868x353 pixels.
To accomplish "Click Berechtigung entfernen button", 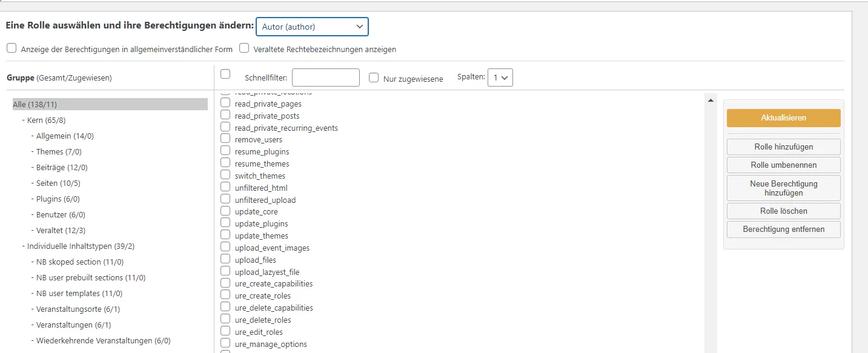I will 783,229.
